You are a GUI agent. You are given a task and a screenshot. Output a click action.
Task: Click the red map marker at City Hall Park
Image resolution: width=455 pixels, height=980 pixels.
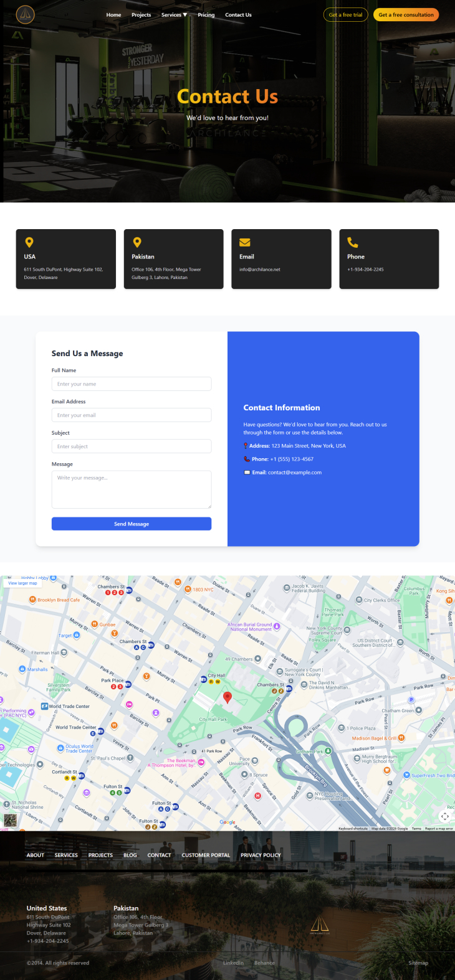pos(228,697)
